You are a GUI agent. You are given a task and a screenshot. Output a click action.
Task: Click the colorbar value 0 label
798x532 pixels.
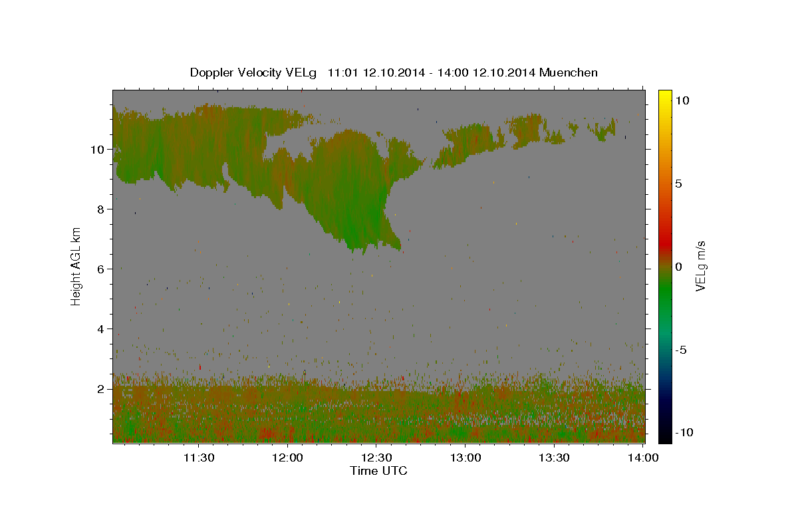pos(678,267)
